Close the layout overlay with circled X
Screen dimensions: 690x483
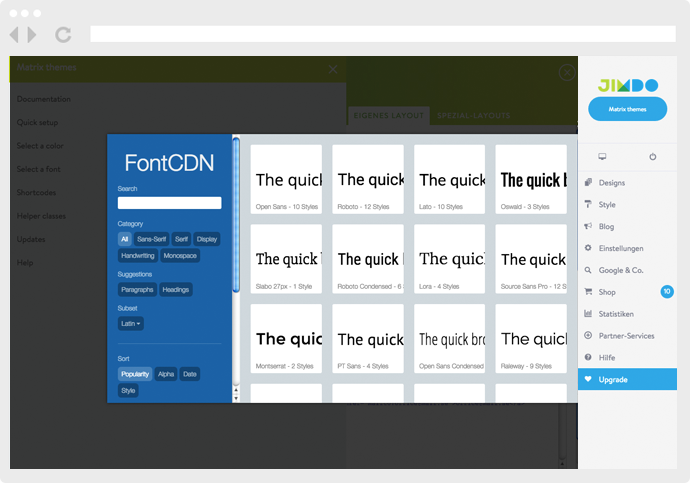567,72
